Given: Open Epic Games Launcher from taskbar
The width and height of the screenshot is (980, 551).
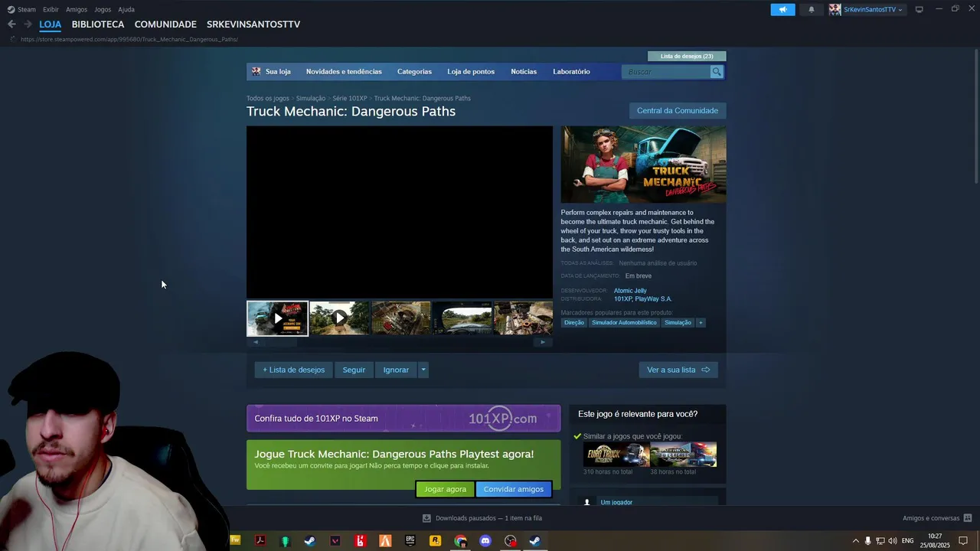Looking at the screenshot, I should [x=410, y=541].
